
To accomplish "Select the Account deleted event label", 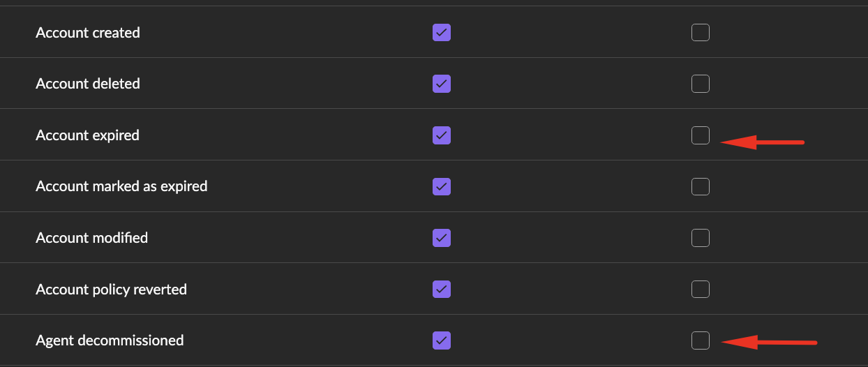I will tap(88, 84).
